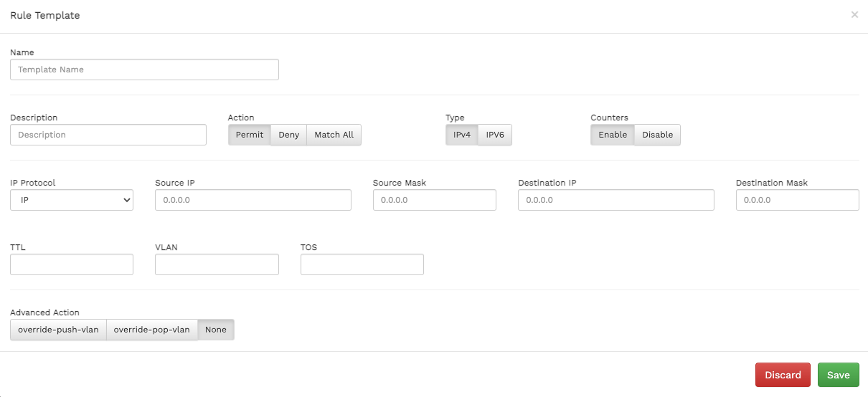
Task: Open the IP Protocol dropdown
Action: point(72,200)
